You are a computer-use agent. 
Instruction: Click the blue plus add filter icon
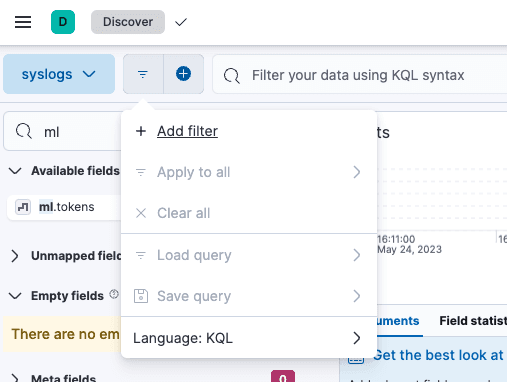point(183,74)
